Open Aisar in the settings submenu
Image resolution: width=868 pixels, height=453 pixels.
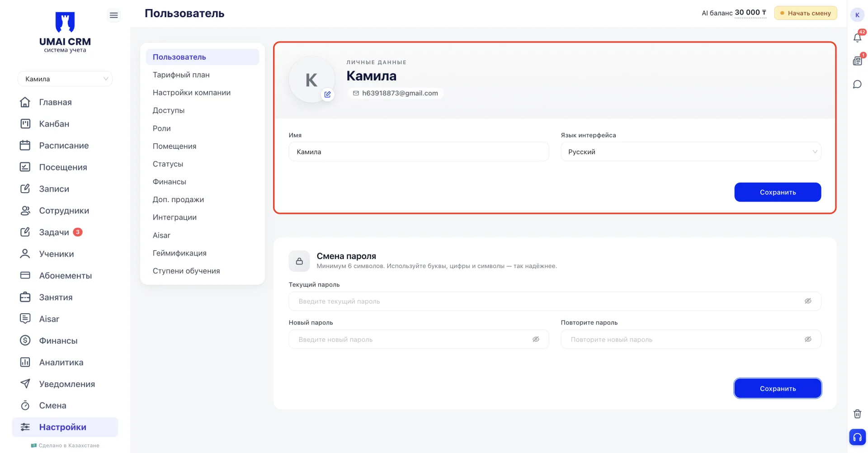pos(202,235)
